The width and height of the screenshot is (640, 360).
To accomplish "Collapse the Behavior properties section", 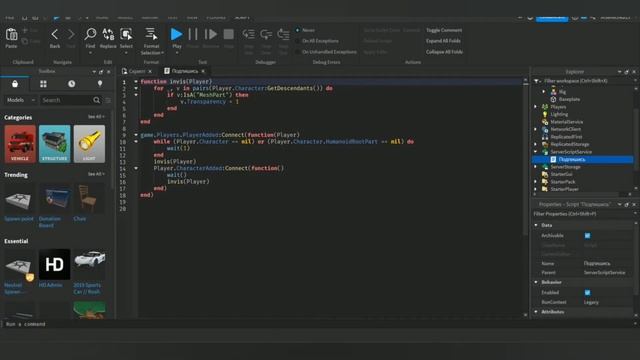I will point(536,282).
